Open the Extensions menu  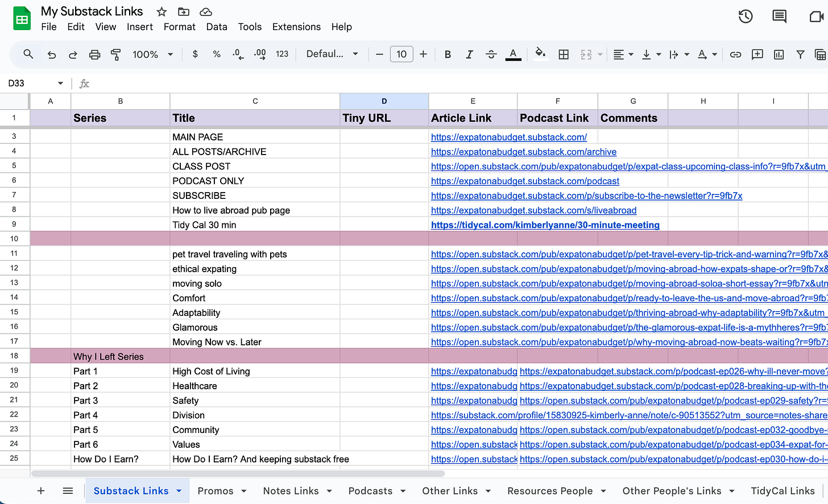pos(296,27)
